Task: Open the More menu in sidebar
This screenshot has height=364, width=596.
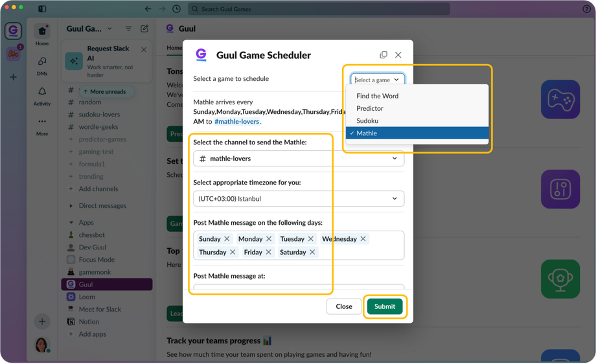Action: click(42, 126)
